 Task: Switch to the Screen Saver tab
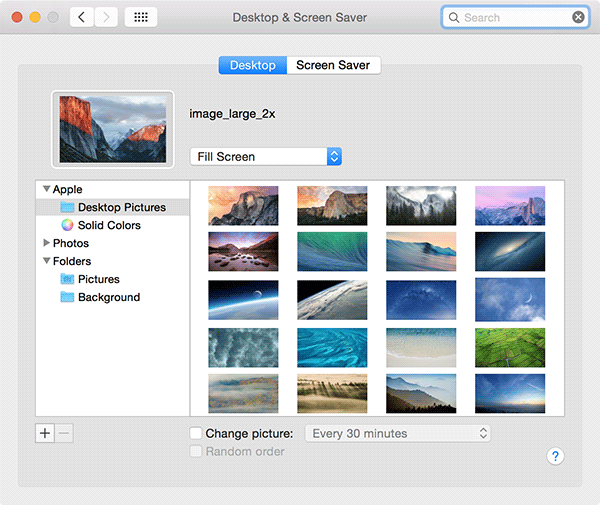(333, 65)
